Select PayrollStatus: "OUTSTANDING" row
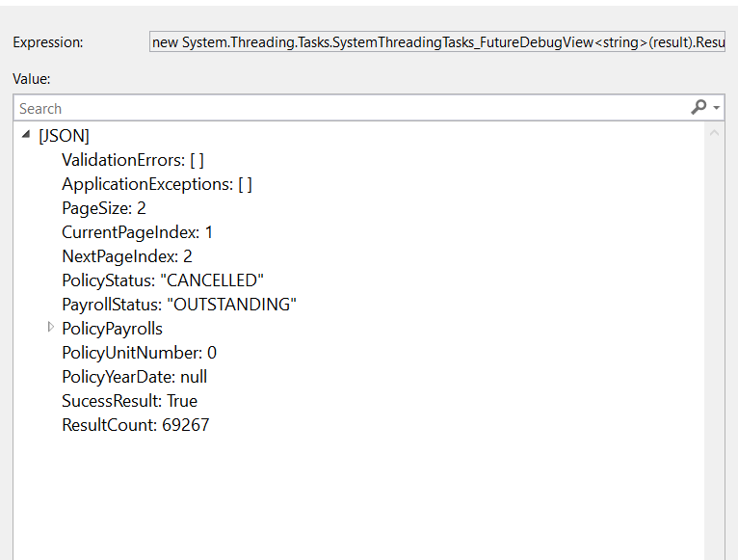Screen dimensions: 738x560 (x=179, y=305)
